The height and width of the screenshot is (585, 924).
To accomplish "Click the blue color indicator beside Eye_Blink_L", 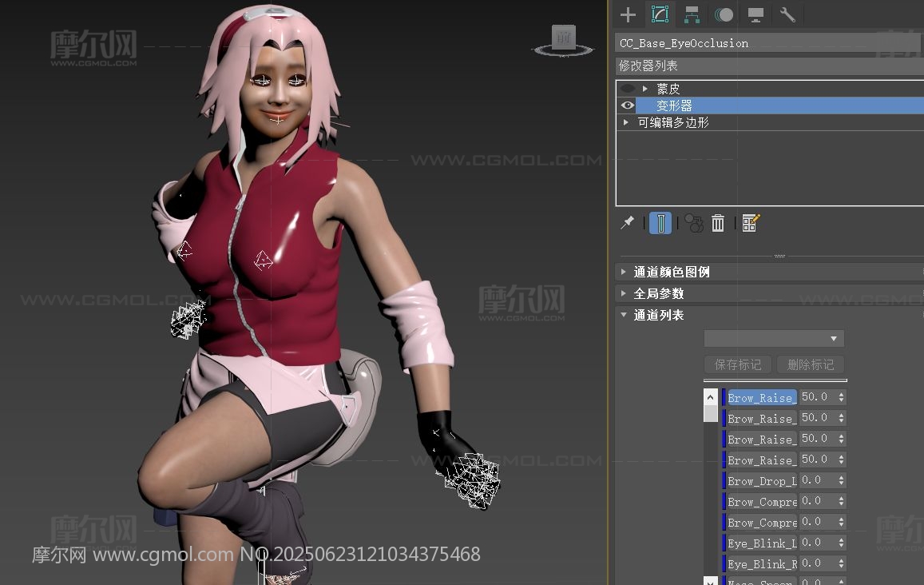I will point(724,543).
